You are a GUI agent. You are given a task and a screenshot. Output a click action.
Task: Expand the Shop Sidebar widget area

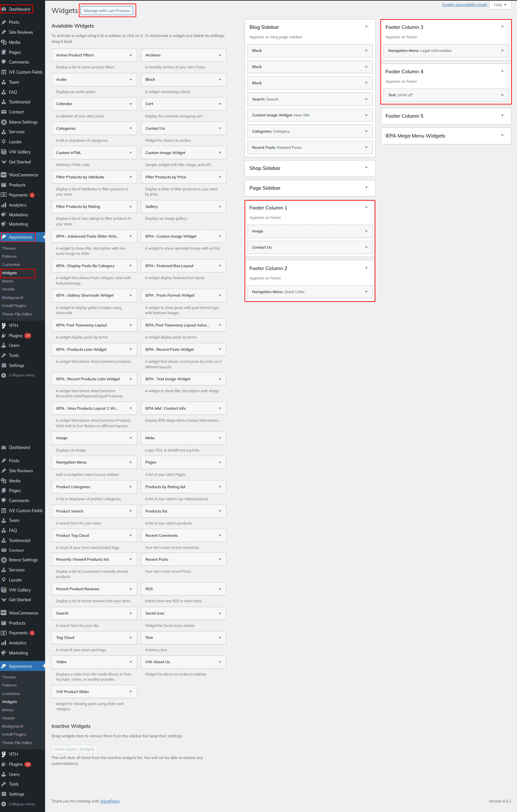pyautogui.click(x=366, y=168)
